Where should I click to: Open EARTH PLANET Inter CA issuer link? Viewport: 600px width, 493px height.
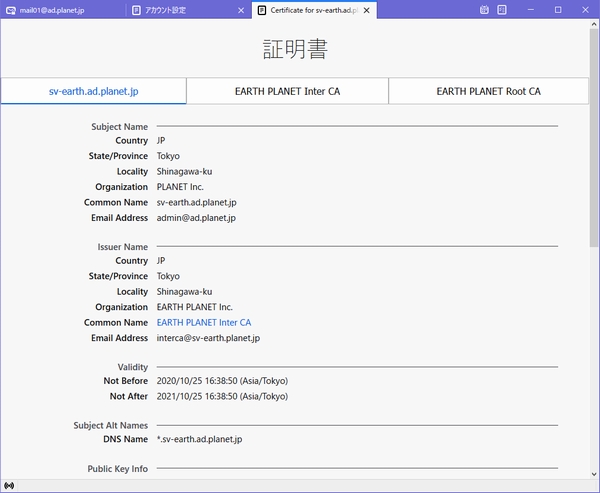204,322
